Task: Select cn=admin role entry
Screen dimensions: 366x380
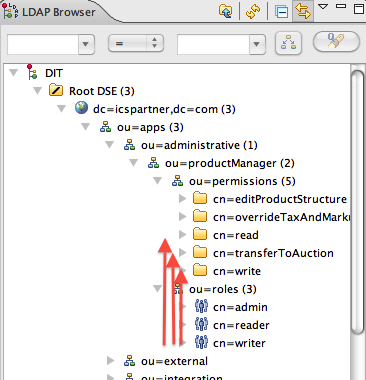Action: [x=240, y=307]
